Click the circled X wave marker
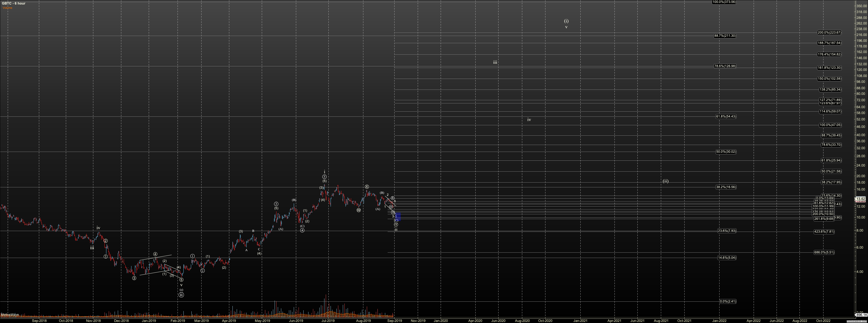This screenshot has width=868, height=323. pos(367,187)
